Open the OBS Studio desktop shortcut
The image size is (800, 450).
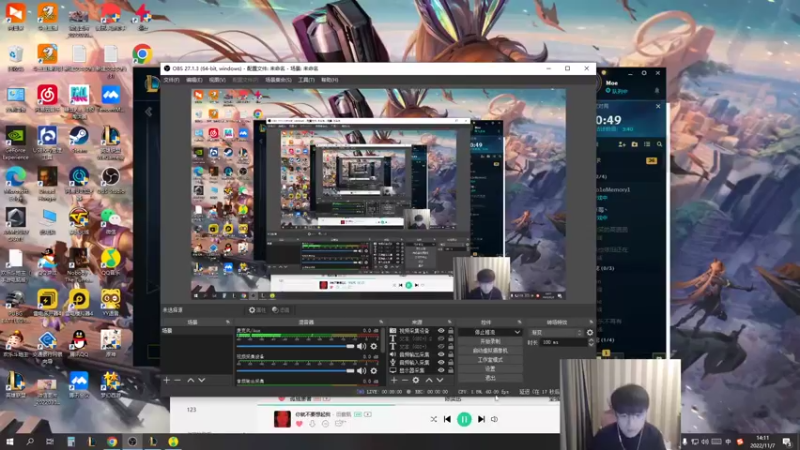tap(110, 181)
